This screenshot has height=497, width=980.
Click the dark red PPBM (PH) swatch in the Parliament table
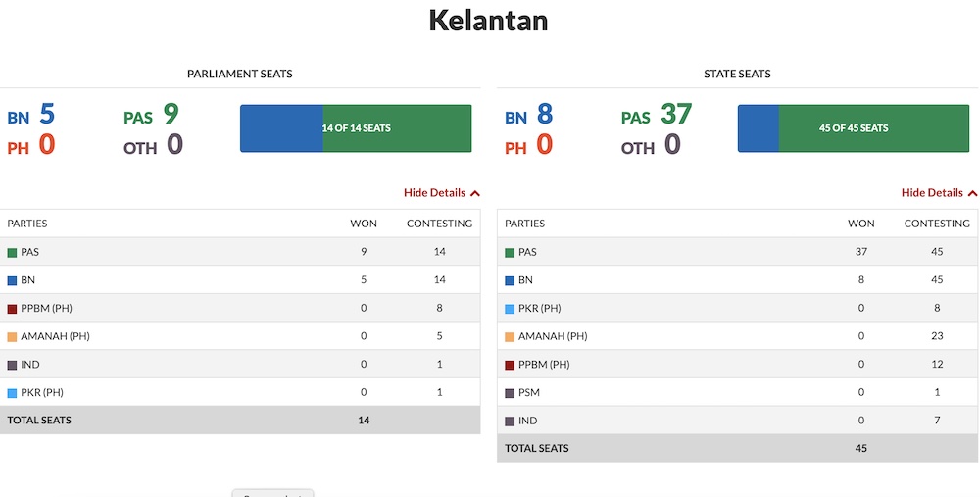coord(12,309)
